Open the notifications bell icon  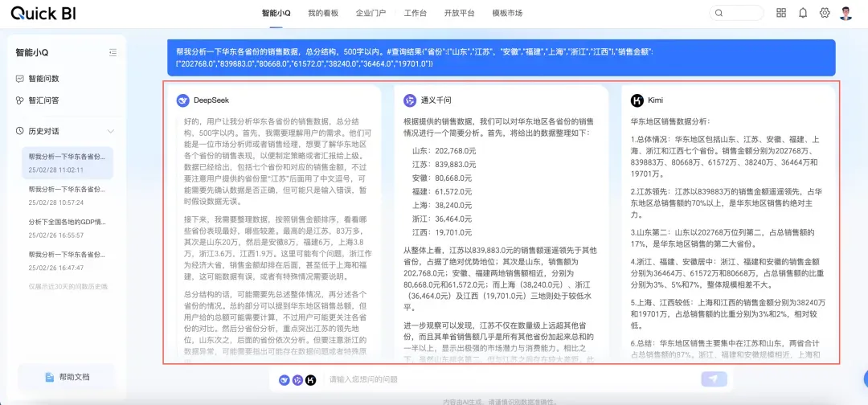[803, 13]
